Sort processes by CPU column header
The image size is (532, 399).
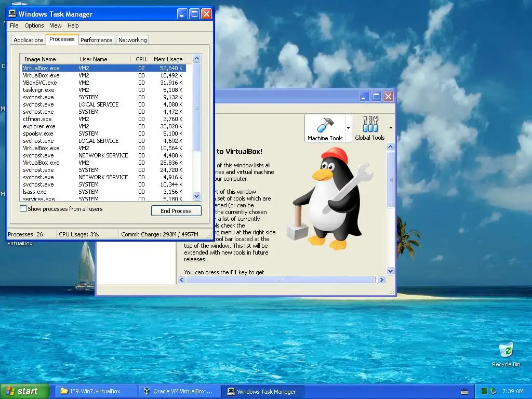[x=140, y=59]
